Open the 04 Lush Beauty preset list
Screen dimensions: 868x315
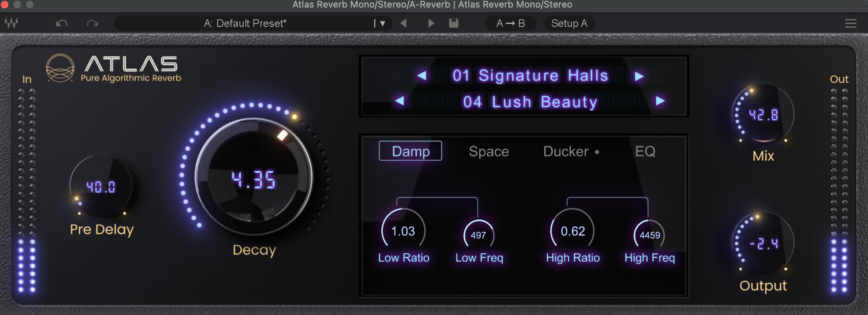(x=530, y=102)
